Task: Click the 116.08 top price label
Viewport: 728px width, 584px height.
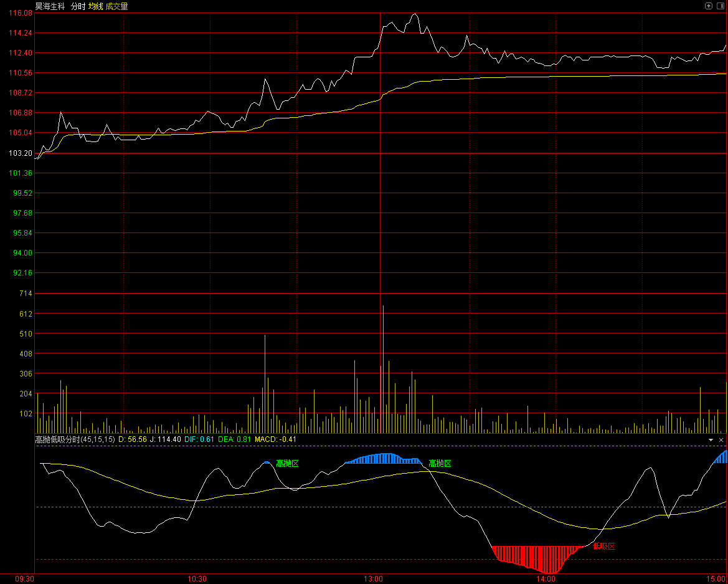Action: click(x=22, y=13)
